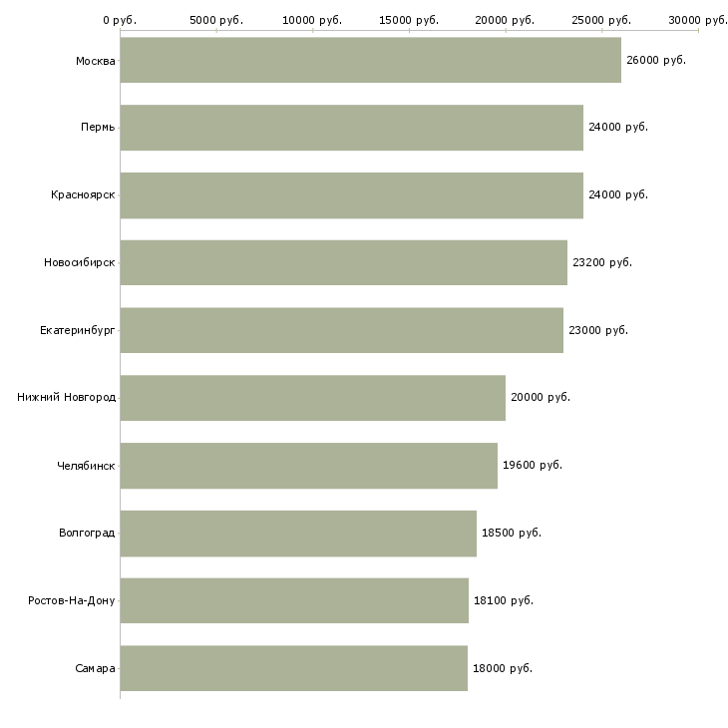Click the 18100 руб. value label
Viewport: 728px width, 728px height.
504,600
